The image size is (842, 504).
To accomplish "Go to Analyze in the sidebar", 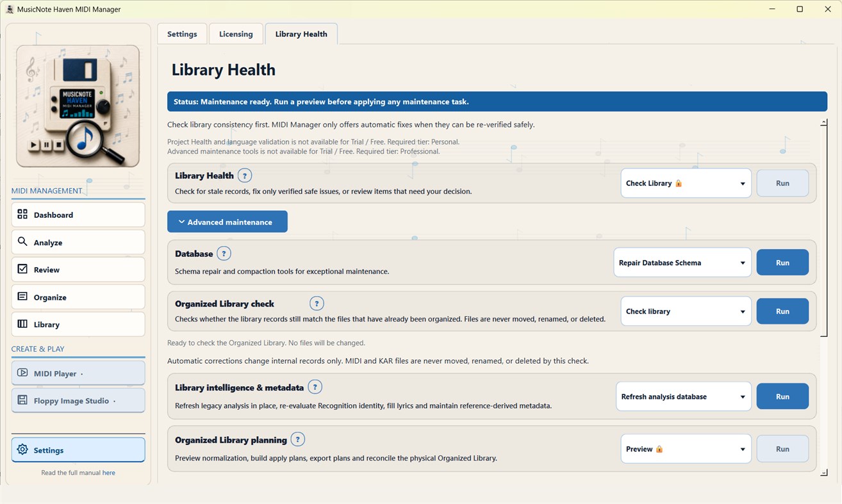I will coord(78,242).
